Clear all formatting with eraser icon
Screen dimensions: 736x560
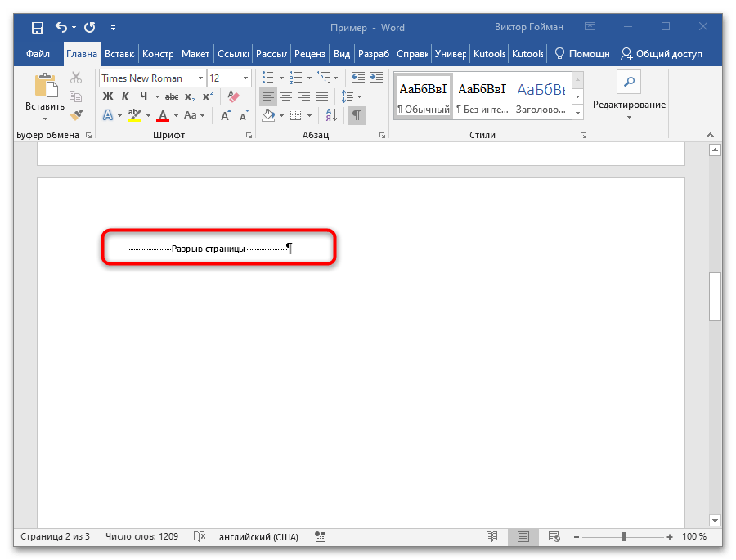[233, 96]
